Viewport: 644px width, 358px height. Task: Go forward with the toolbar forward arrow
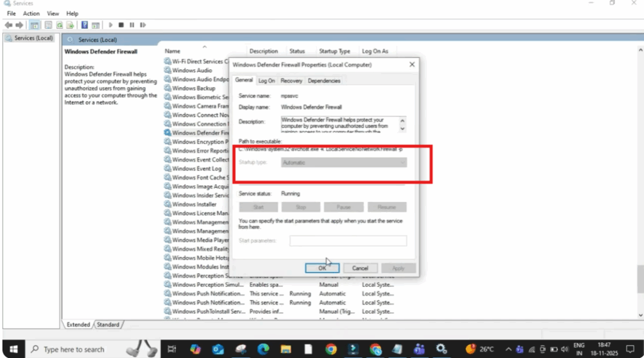click(19, 25)
